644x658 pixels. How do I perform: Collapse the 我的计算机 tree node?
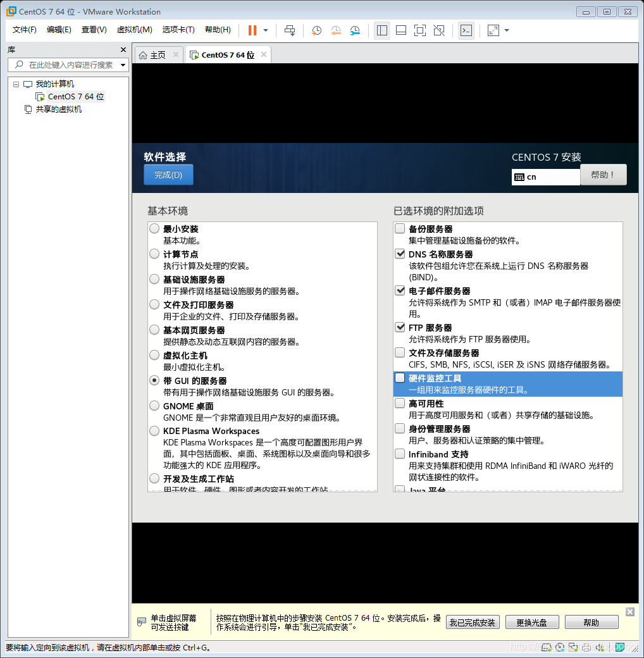pyautogui.click(x=16, y=84)
